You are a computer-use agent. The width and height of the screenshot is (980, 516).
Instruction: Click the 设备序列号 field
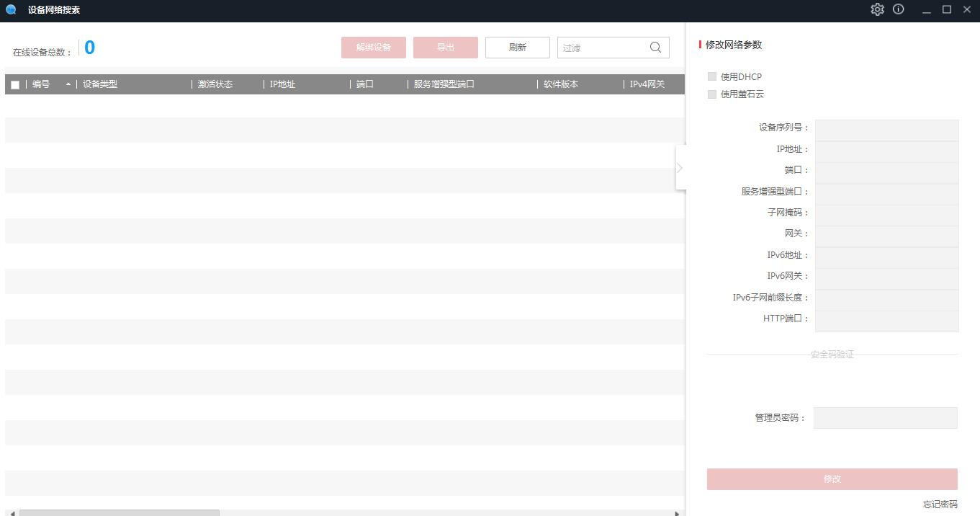pos(887,130)
